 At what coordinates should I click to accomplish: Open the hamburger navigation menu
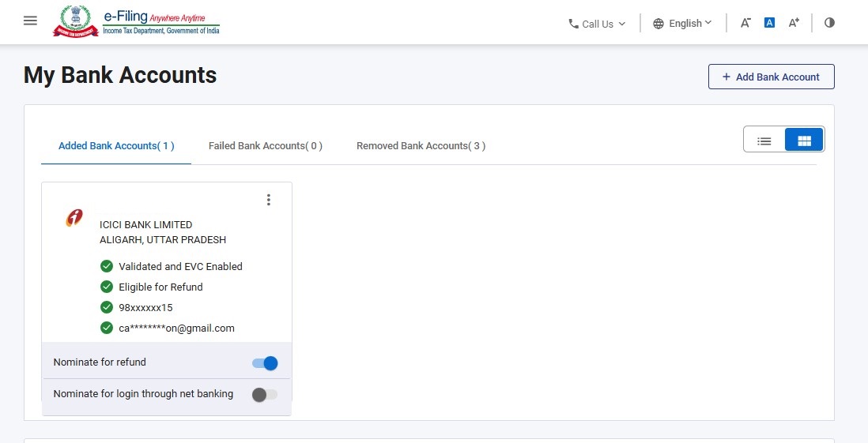[x=31, y=21]
